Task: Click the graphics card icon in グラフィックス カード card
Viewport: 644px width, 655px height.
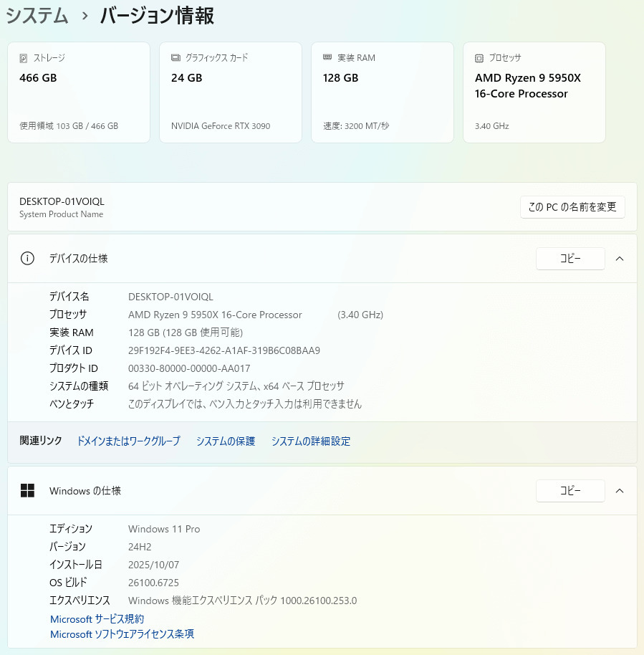Action: click(x=176, y=57)
